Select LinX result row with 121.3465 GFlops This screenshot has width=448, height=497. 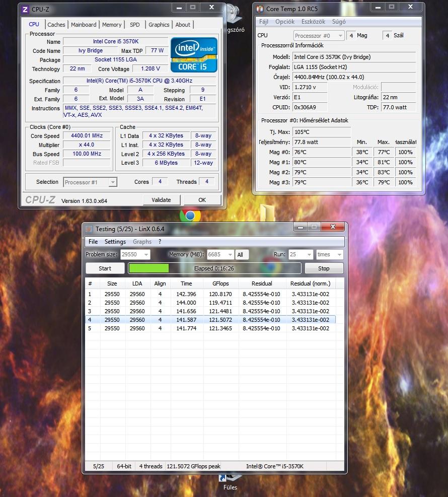point(210,328)
